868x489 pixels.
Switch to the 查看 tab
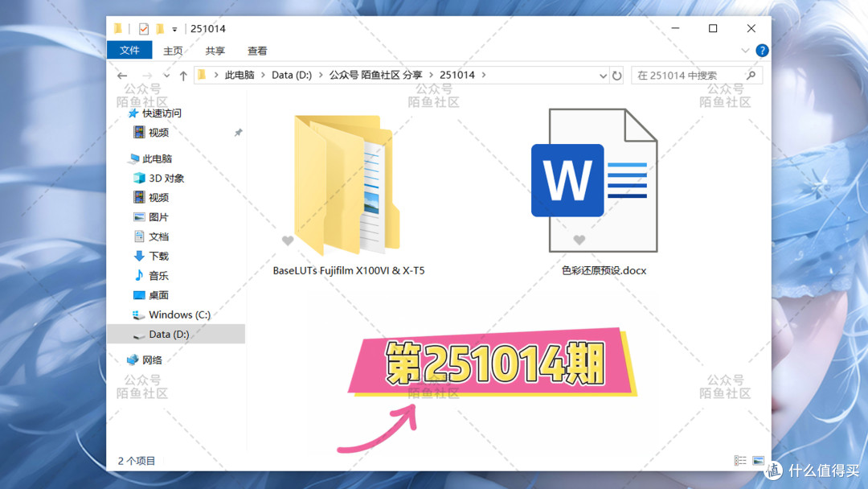point(257,51)
